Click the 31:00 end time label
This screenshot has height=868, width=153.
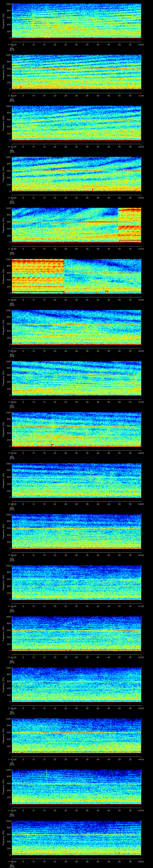[x=141, y=96]
